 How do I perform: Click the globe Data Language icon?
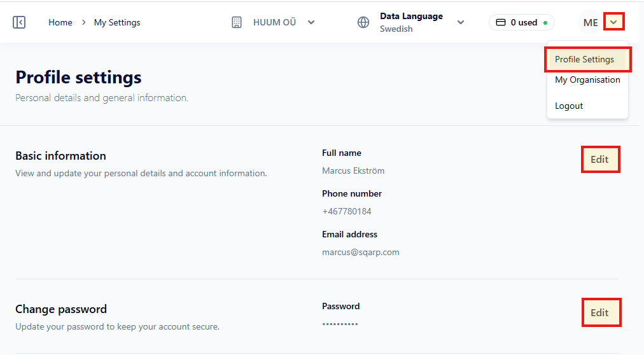[363, 22]
